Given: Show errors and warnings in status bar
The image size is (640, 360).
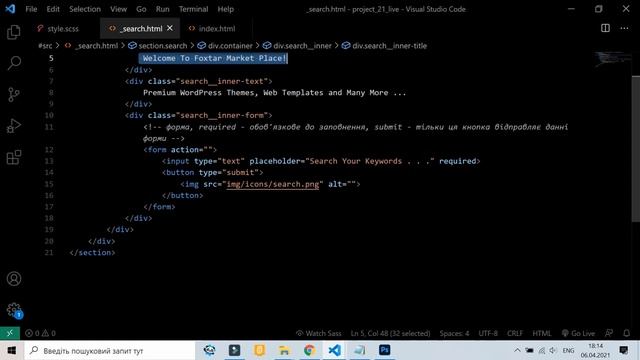Looking at the screenshot, I should tap(40, 333).
